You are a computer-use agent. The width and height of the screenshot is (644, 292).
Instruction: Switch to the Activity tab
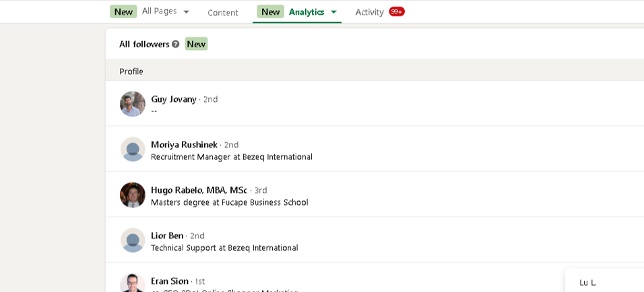[369, 12]
